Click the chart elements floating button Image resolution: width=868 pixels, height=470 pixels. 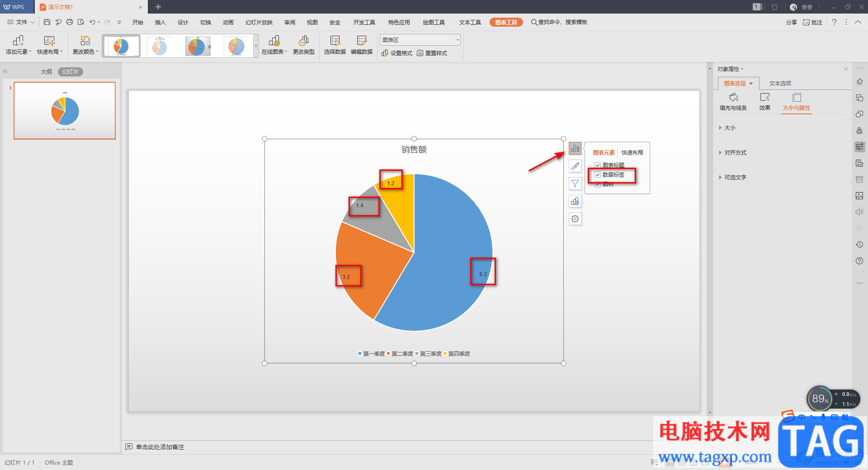[x=575, y=148]
